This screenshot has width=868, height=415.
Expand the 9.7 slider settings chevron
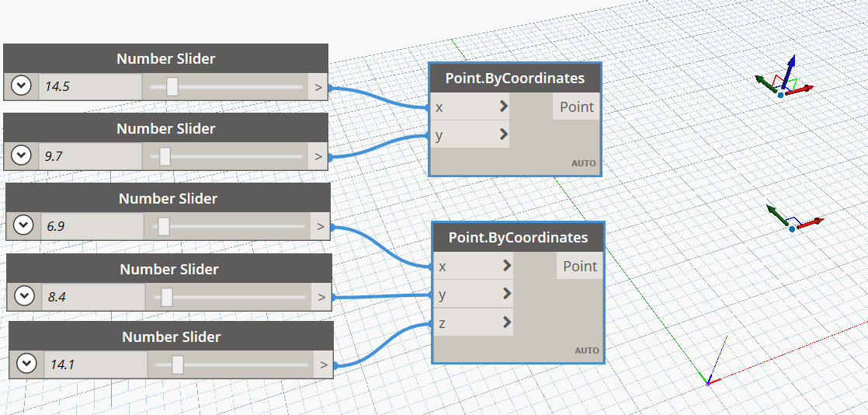pos(22,156)
